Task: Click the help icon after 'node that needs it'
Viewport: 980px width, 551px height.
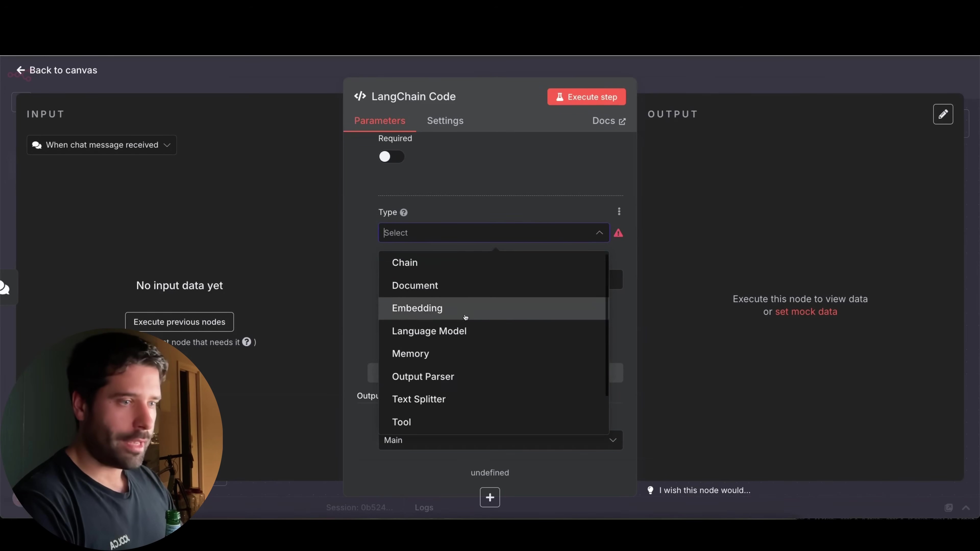Action: click(x=247, y=342)
